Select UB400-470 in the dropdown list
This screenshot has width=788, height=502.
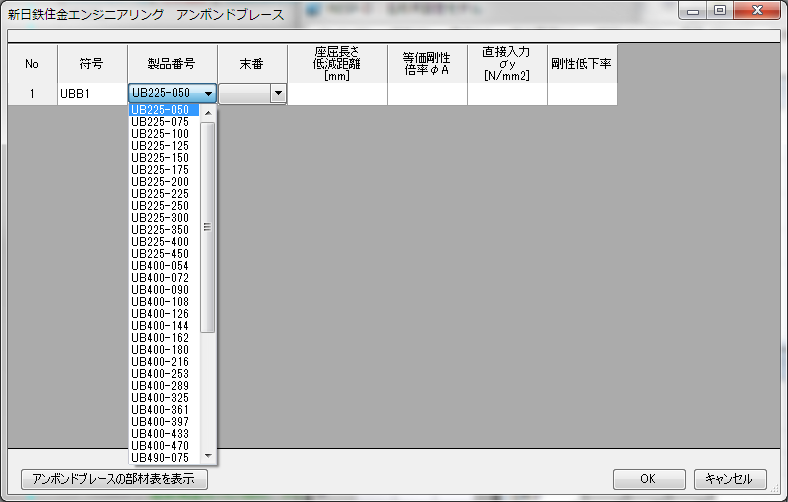coord(164,446)
